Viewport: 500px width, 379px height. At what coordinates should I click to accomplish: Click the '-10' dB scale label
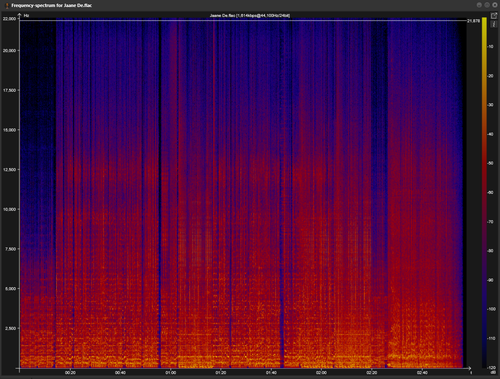(490, 47)
